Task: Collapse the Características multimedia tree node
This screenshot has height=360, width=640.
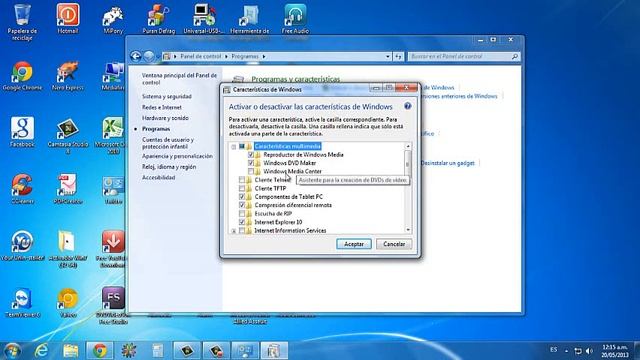Action: [x=233, y=147]
